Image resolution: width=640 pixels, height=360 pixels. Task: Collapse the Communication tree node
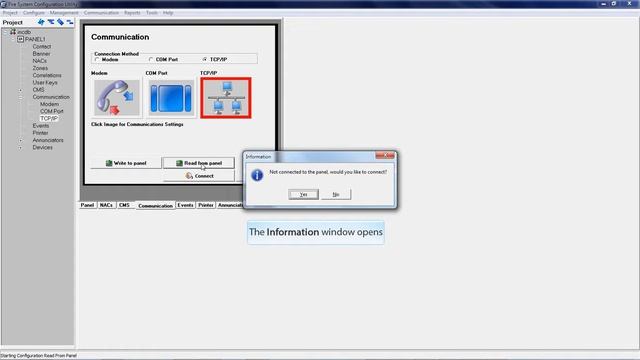pyautogui.click(x=20, y=97)
